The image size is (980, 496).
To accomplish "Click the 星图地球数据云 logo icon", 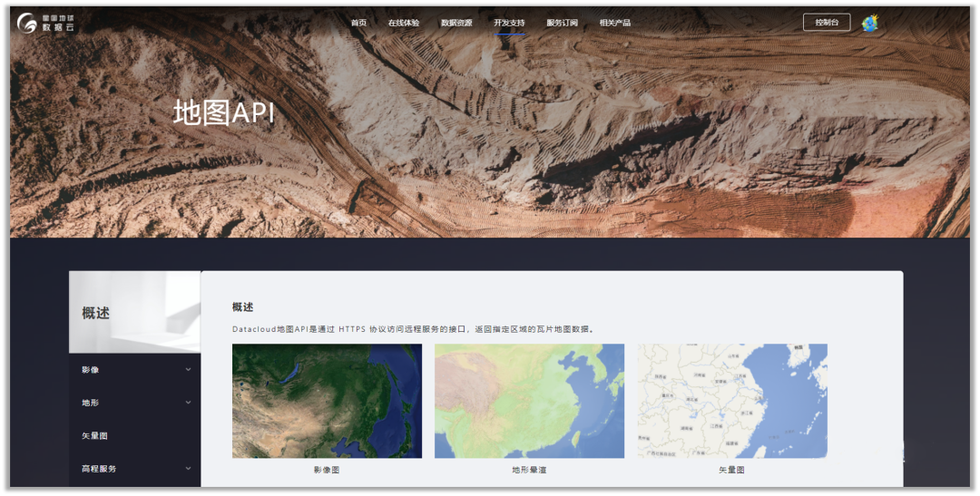I will [x=27, y=23].
